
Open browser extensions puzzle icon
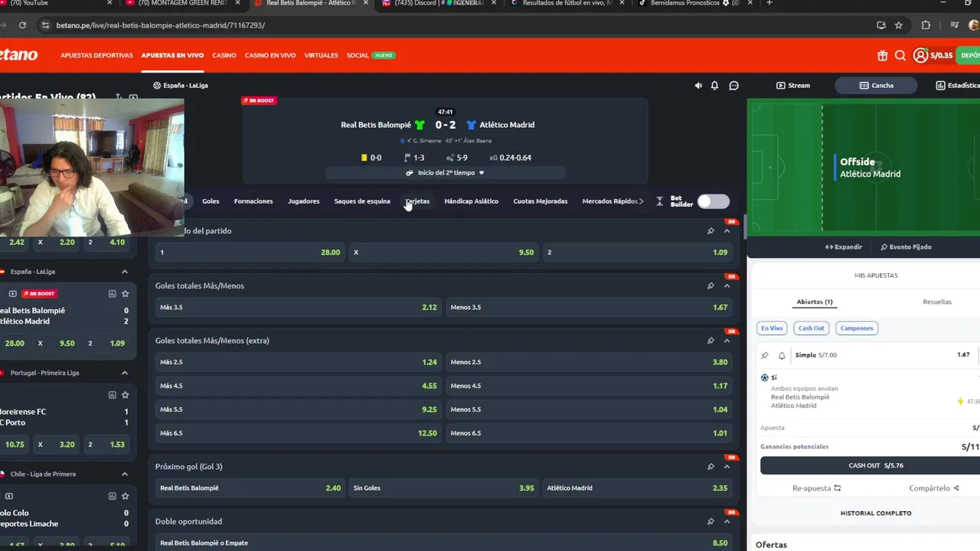click(926, 25)
